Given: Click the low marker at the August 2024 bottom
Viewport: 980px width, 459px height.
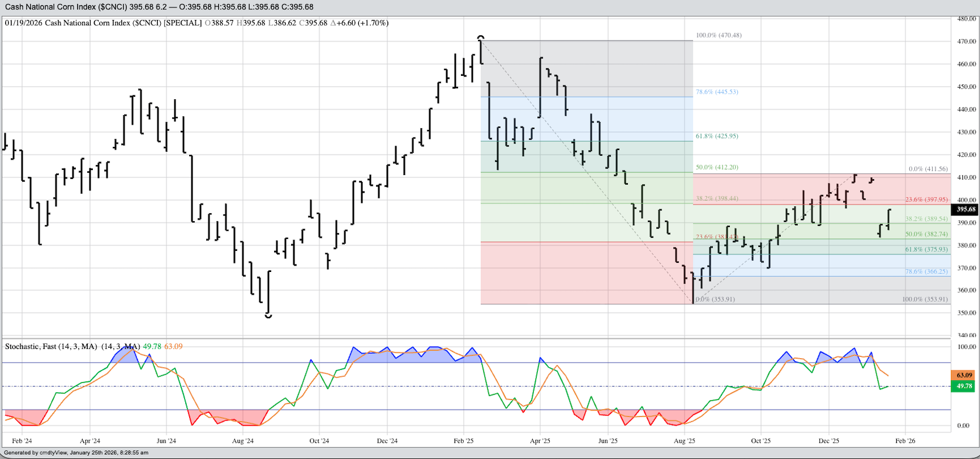Looking at the screenshot, I should click(268, 315).
